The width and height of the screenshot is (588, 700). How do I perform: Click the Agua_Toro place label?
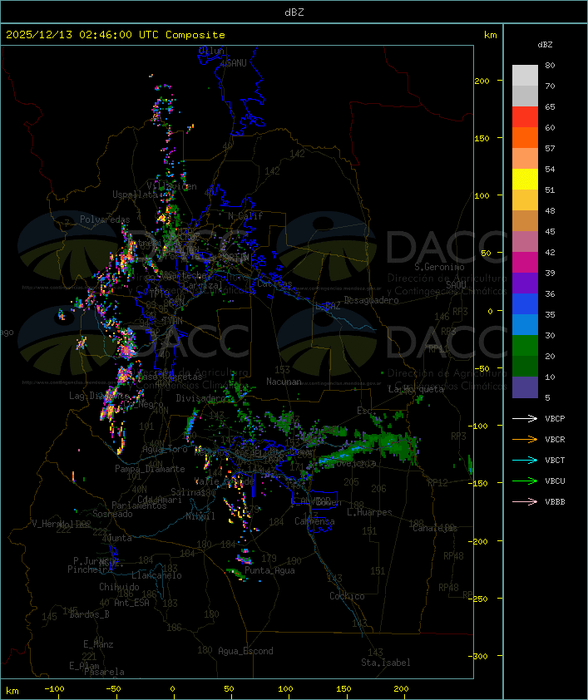[166, 450]
